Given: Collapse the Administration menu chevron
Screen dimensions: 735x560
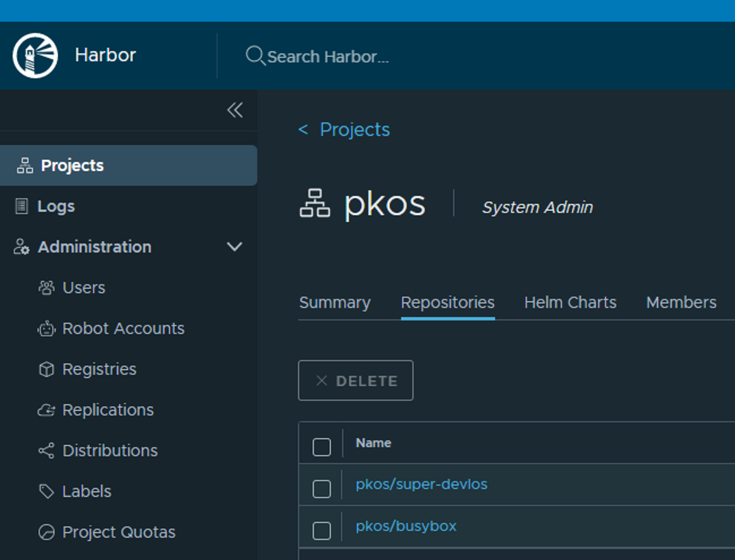Looking at the screenshot, I should [234, 247].
